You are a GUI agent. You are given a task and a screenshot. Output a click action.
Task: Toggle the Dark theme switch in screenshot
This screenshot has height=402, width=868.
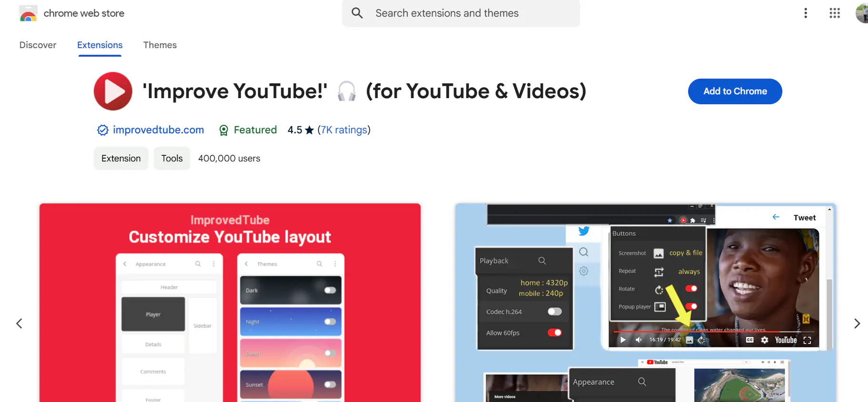pos(330,290)
